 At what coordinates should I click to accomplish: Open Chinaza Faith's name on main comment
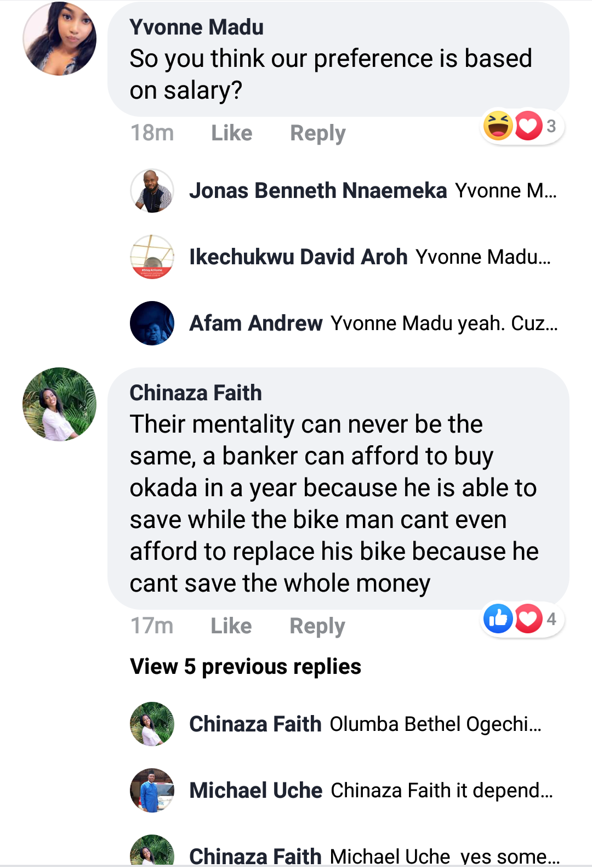[x=195, y=393]
